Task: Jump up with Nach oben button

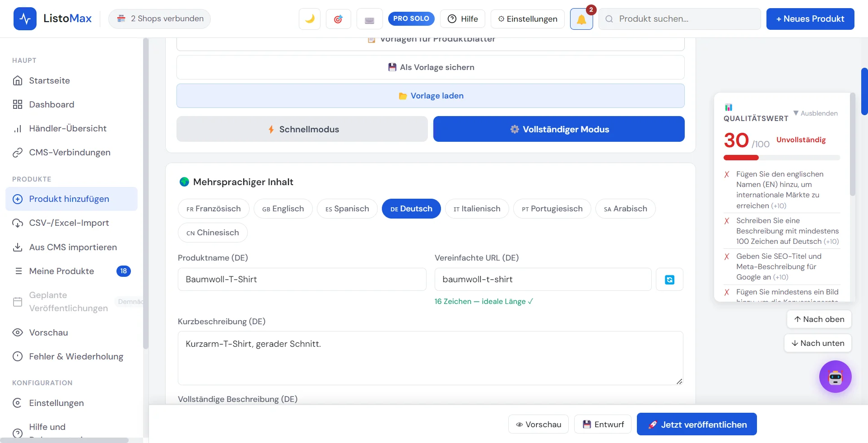Action: coord(819,319)
